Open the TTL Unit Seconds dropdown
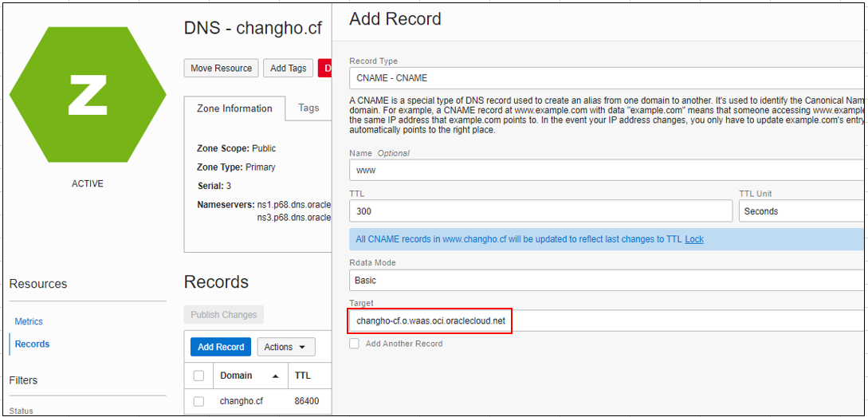This screenshot has width=868, height=417. point(802,211)
